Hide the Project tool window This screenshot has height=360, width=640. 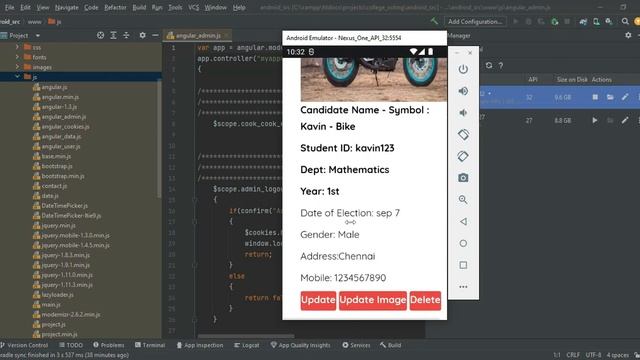point(155,36)
